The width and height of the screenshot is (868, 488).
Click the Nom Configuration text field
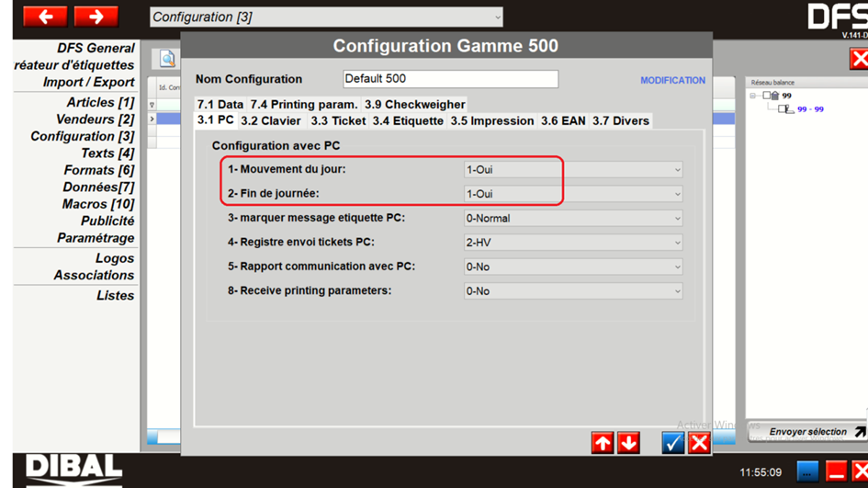coord(450,79)
